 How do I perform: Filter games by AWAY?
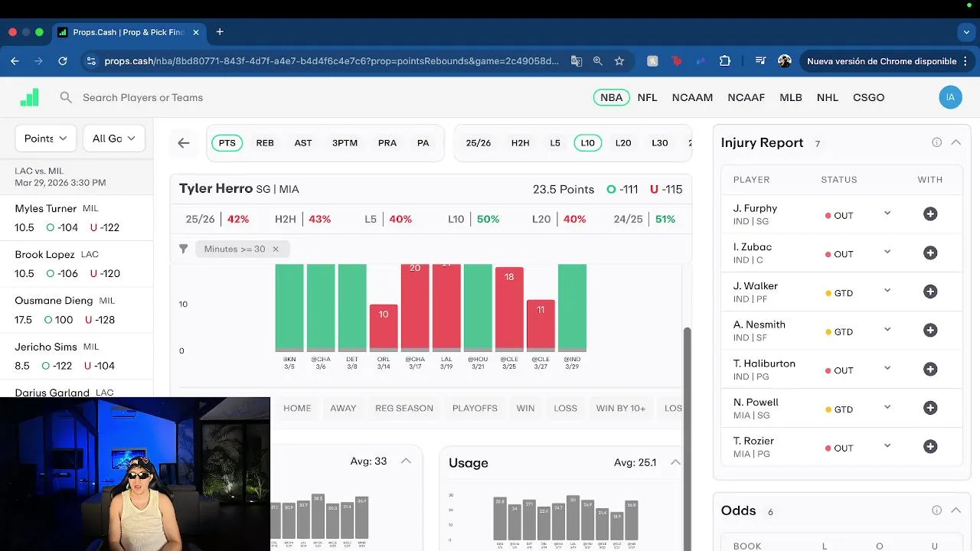343,408
